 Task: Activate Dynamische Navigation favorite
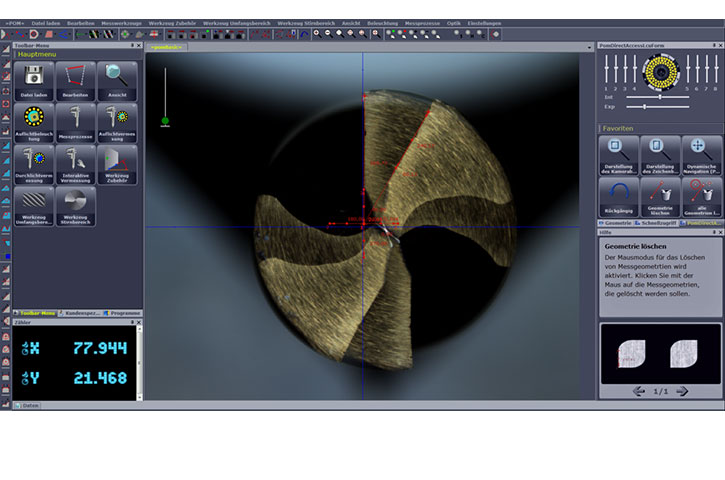click(x=701, y=152)
